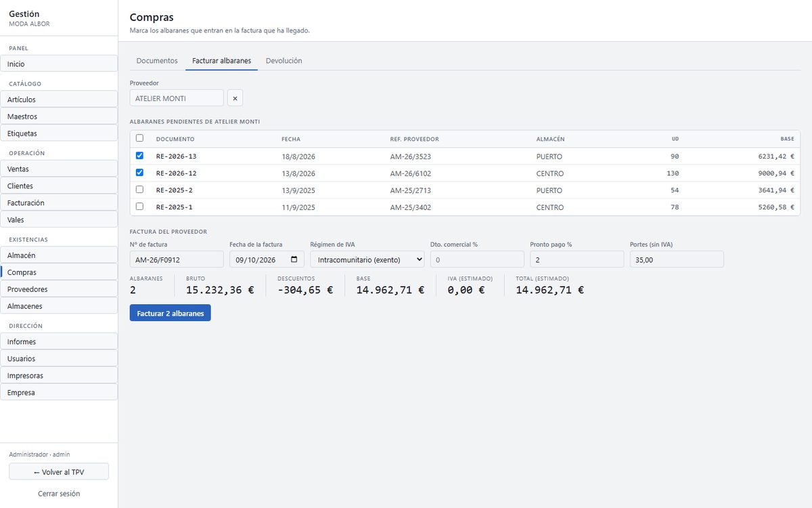Select Compras in the sidebar
The width and height of the screenshot is (812, 508).
[59, 272]
